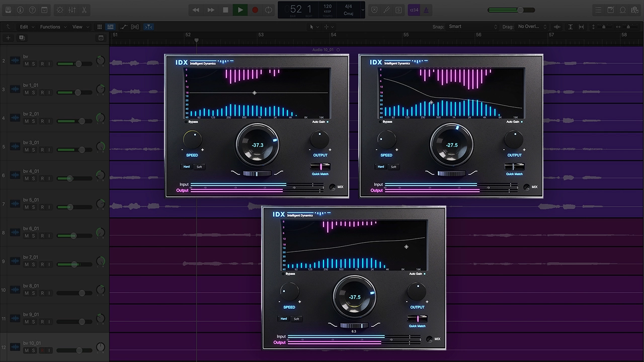Enable input monitoring on bv 4_01

[x=49, y=178]
